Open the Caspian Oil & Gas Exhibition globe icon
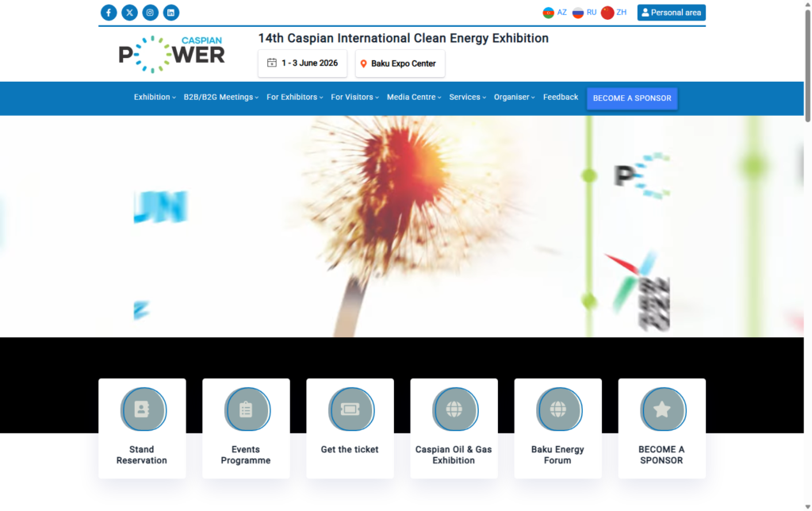The height and width of the screenshot is (511, 812). (454, 409)
